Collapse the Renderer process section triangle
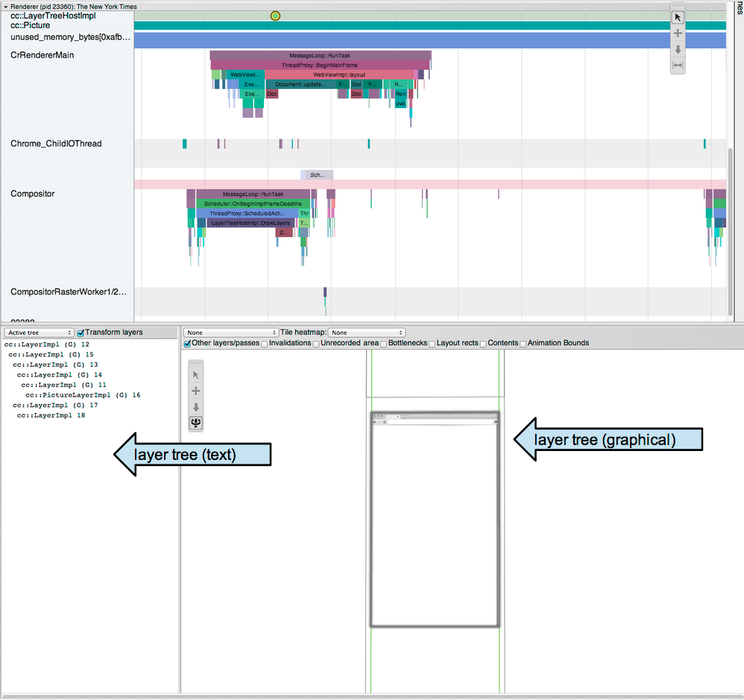The width and height of the screenshot is (744, 700). click(4, 6)
